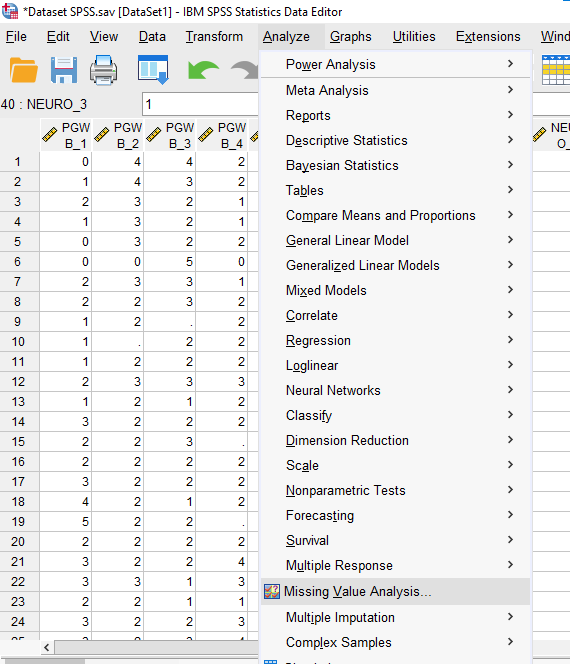This screenshot has width=570, height=664.
Task: Open the Edit menu
Action: click(58, 37)
